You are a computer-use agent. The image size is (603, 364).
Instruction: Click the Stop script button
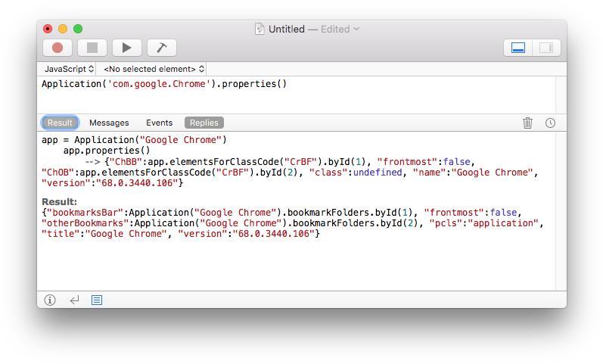pos(92,48)
